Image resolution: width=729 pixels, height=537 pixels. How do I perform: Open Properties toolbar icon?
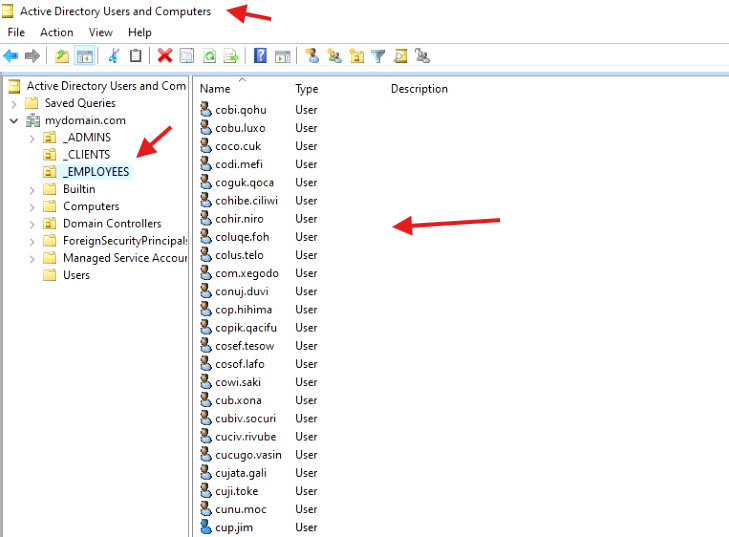(187, 56)
